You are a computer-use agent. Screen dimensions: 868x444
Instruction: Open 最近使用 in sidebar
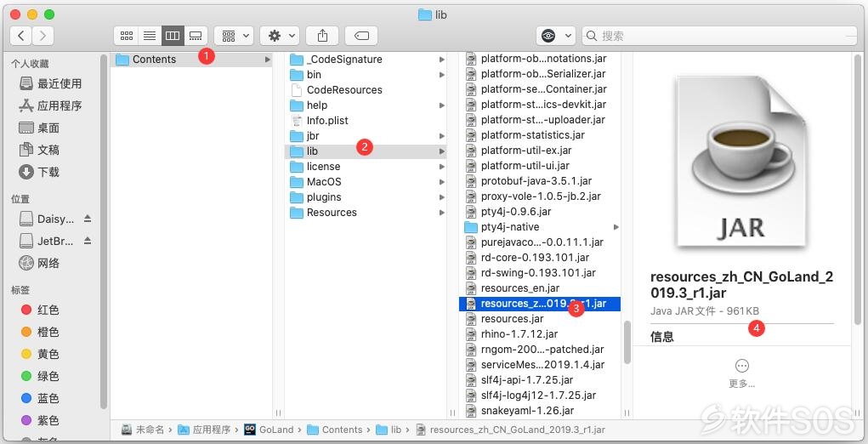51,83
